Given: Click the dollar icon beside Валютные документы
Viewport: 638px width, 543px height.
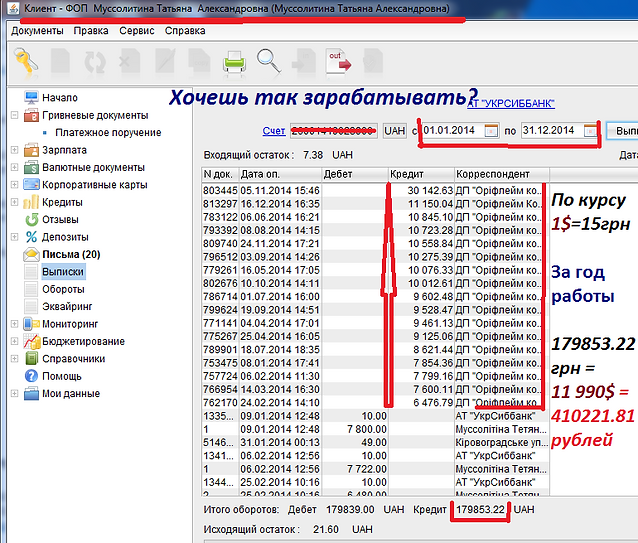Looking at the screenshot, I should (31, 167).
